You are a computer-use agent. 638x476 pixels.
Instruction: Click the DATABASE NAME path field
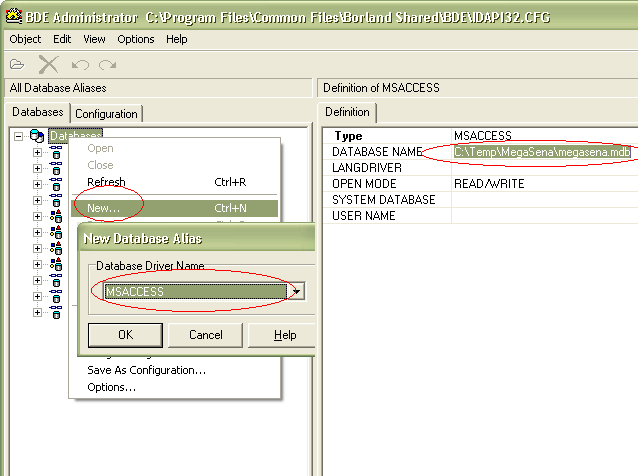click(541, 152)
